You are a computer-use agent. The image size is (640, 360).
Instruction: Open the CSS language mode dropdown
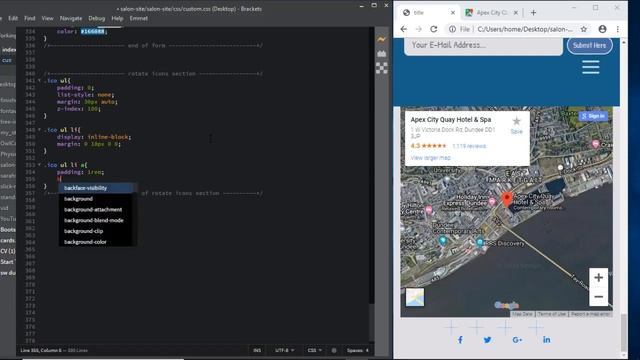314,350
